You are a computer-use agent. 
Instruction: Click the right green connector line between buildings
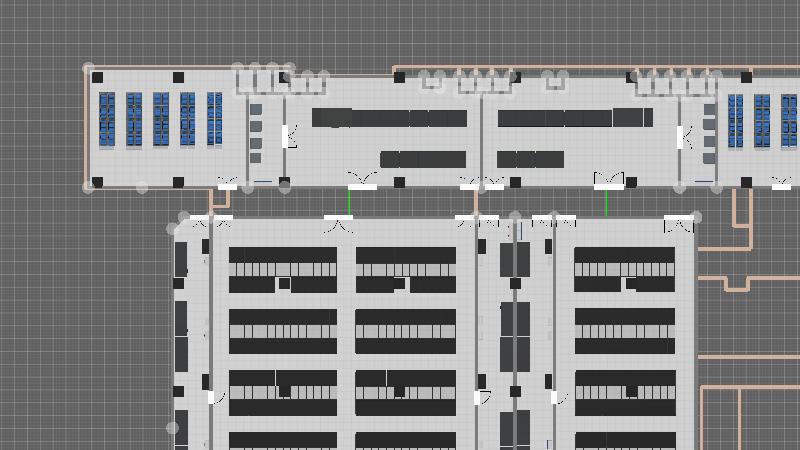pyautogui.click(x=607, y=204)
